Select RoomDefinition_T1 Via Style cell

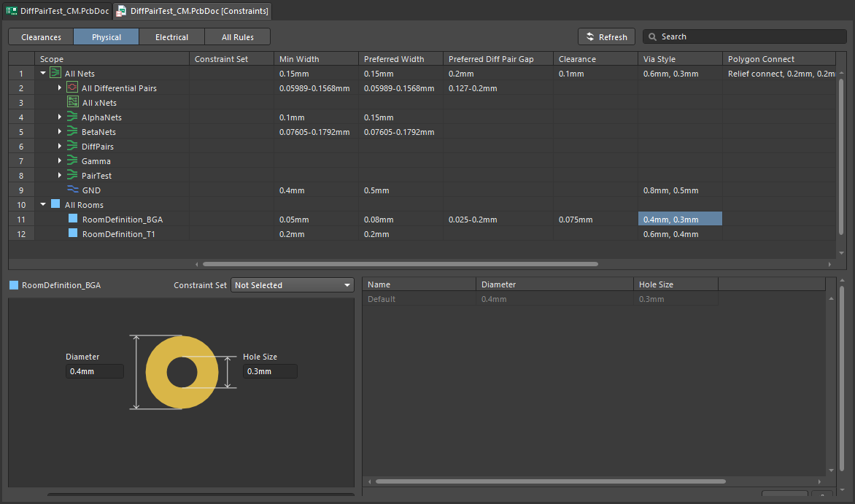(680, 234)
